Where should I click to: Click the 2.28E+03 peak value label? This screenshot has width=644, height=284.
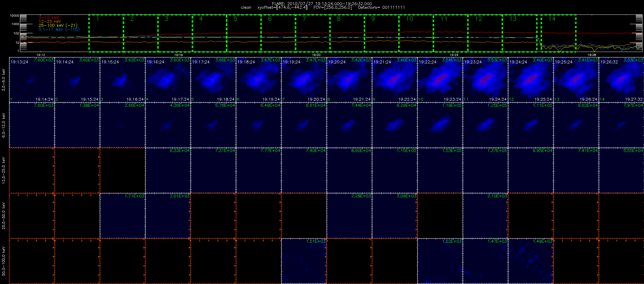click(x=361, y=196)
